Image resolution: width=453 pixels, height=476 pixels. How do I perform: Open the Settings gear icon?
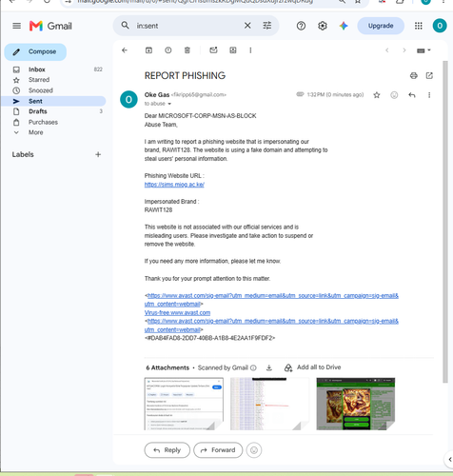click(x=323, y=26)
